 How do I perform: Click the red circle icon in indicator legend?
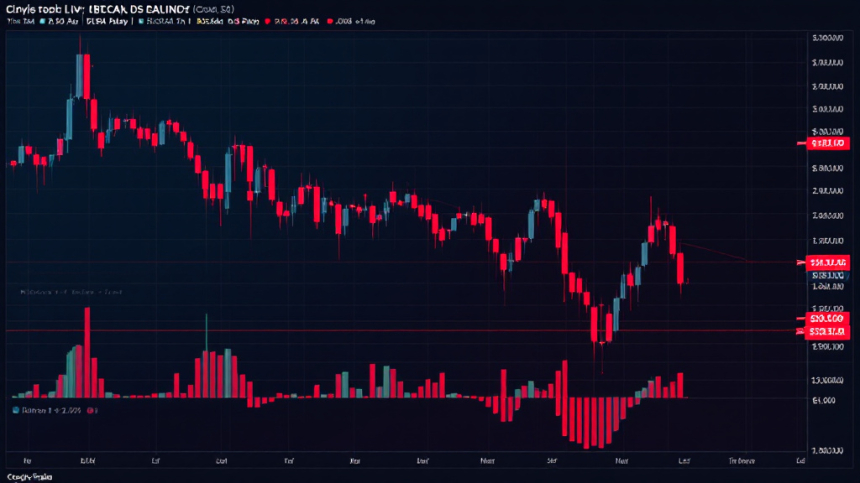[x=90, y=410]
